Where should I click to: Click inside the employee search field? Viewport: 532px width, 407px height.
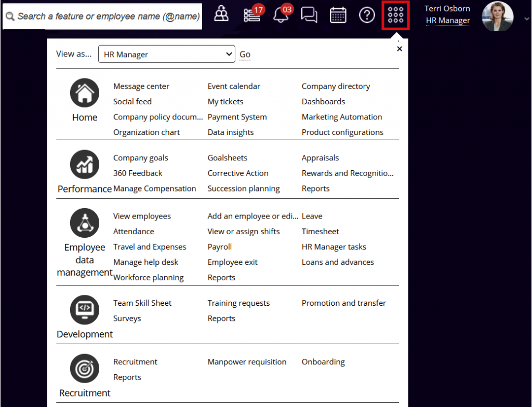(101, 16)
